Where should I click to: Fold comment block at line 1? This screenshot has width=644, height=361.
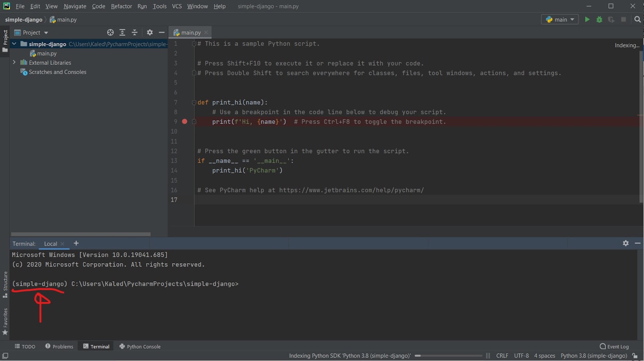194,43
